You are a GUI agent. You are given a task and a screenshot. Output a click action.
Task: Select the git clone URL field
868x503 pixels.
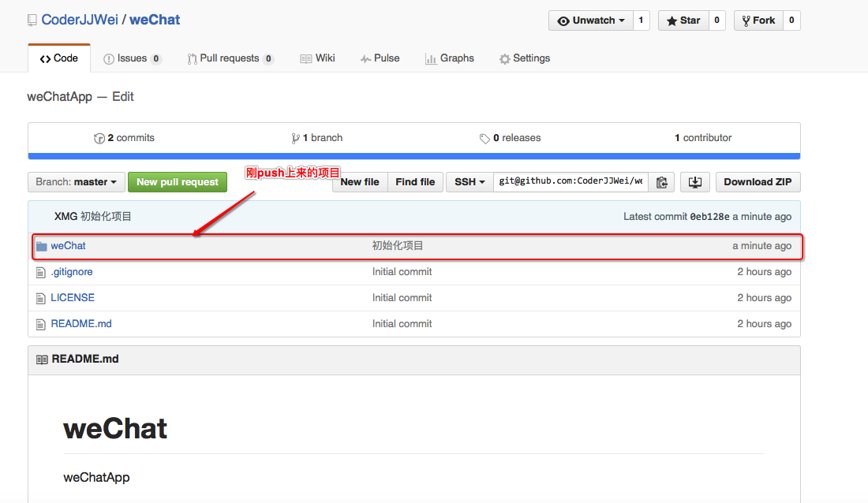tap(571, 181)
